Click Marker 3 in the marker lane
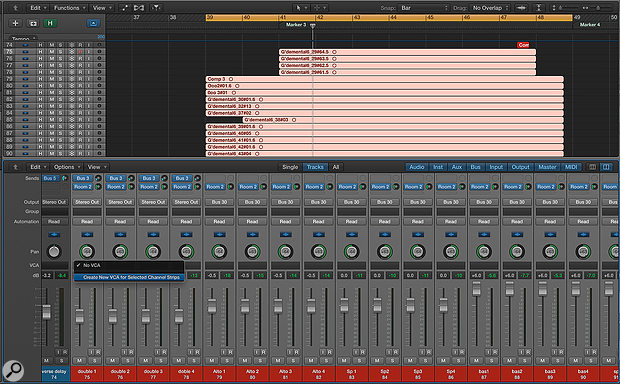The image size is (620, 384). click(296, 25)
